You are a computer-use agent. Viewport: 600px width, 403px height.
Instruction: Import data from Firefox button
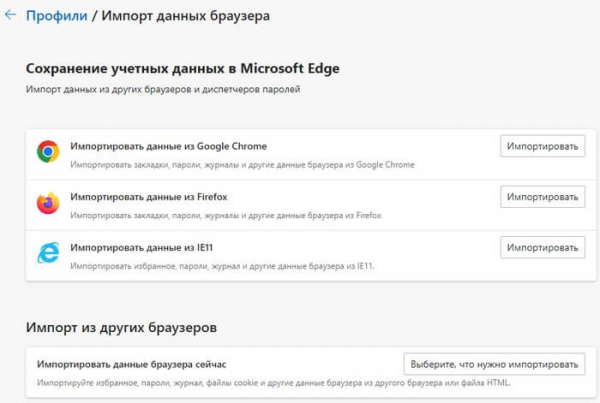543,197
